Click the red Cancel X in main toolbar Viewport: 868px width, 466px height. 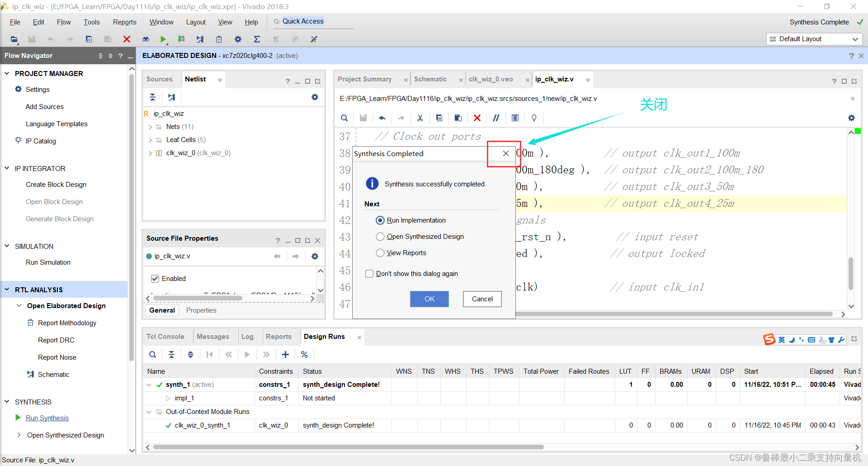(127, 39)
